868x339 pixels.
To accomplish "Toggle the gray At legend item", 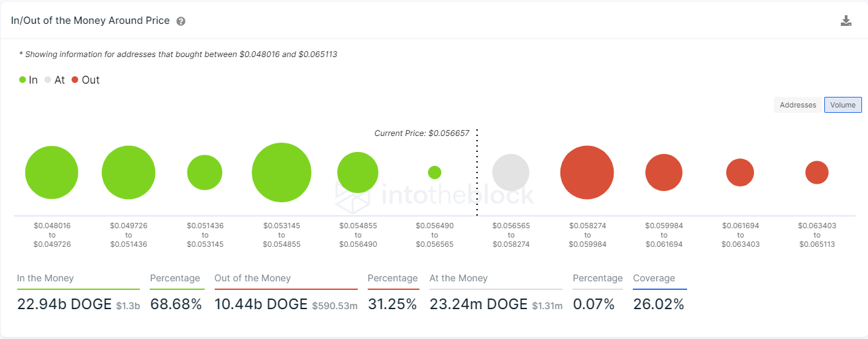I will [54, 80].
